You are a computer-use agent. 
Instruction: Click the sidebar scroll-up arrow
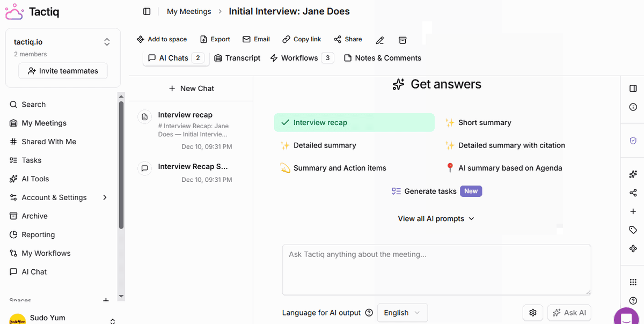point(121,96)
